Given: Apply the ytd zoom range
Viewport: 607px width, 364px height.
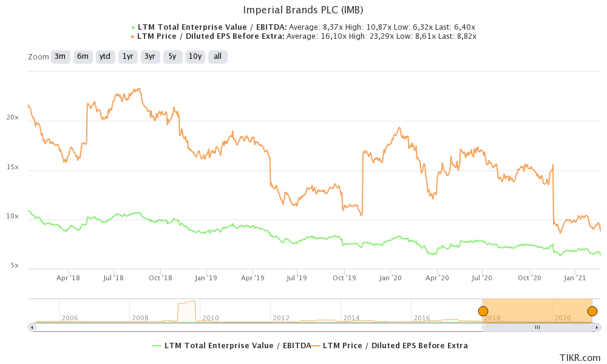Looking at the screenshot, I should click(x=105, y=56).
